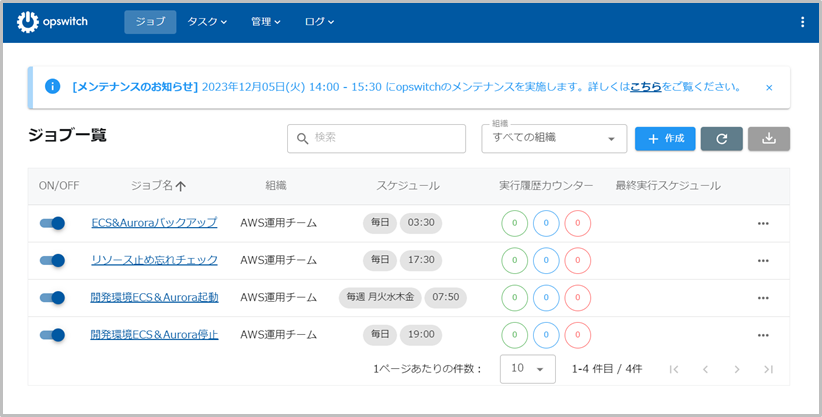Click the 作成 button
This screenshot has width=822, height=417.
click(665, 139)
